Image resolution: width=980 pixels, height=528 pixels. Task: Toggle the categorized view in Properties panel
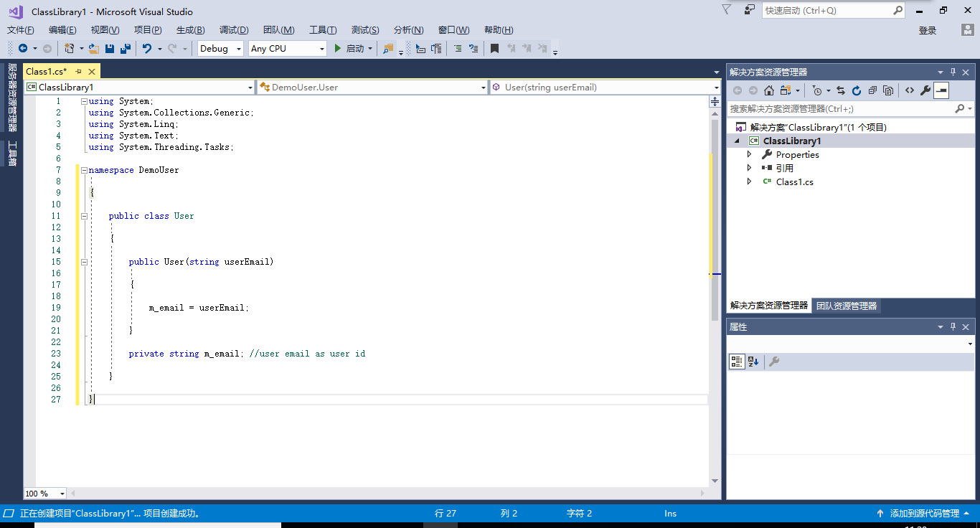pyautogui.click(x=737, y=362)
